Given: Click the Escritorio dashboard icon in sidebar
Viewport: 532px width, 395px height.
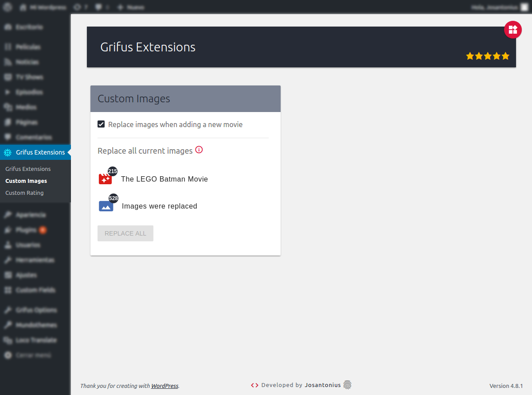Looking at the screenshot, I should 8,27.
